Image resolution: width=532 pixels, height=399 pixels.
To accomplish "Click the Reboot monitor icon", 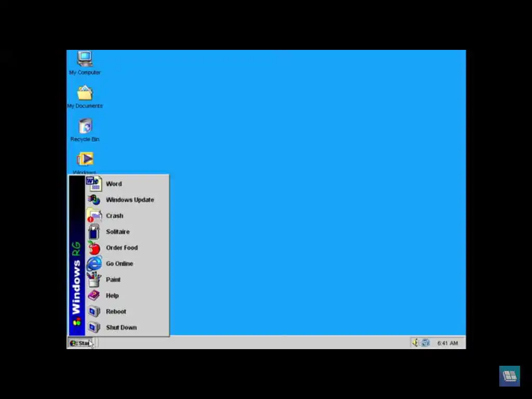I will pos(94,312).
